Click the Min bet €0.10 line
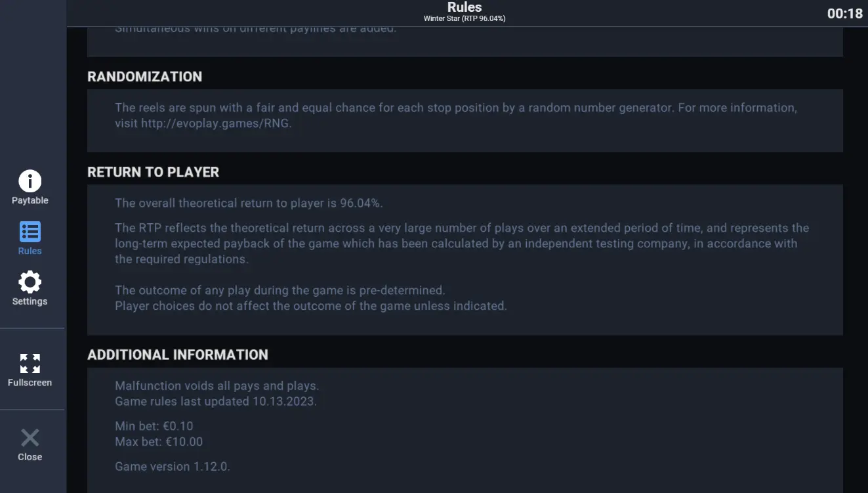868x493 pixels. tap(154, 426)
